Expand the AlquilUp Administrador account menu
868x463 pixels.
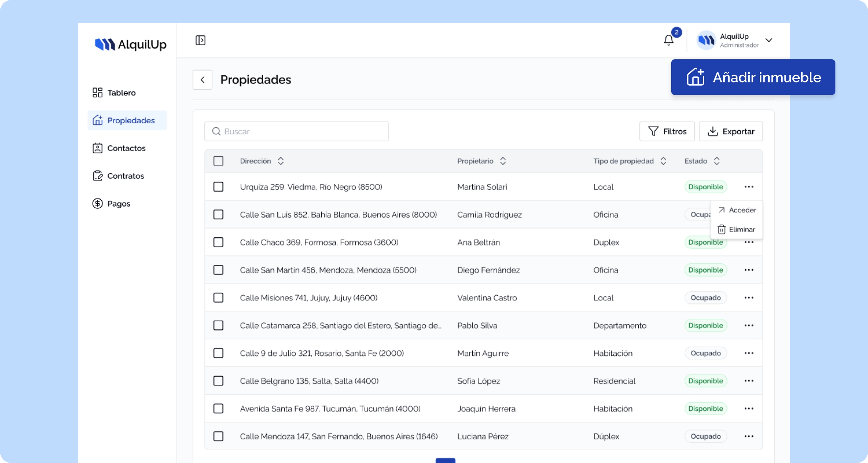(x=769, y=40)
